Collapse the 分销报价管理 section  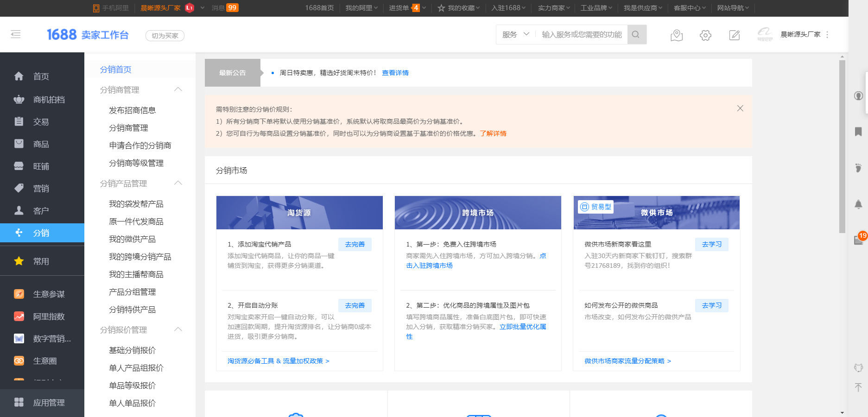point(178,329)
